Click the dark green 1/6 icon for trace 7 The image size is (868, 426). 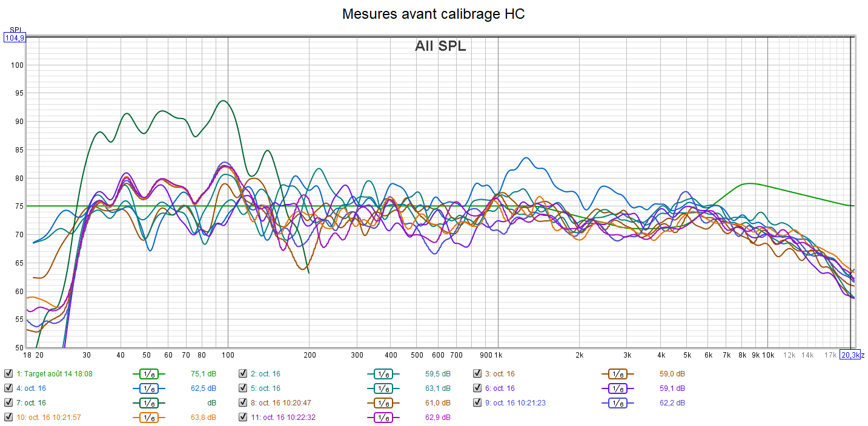149,403
